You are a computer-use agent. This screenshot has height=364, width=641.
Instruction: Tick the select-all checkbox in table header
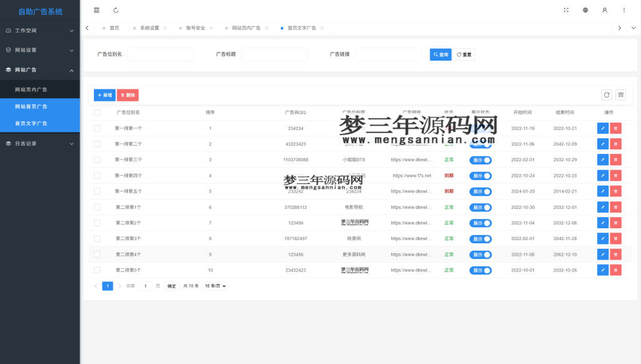(x=97, y=113)
